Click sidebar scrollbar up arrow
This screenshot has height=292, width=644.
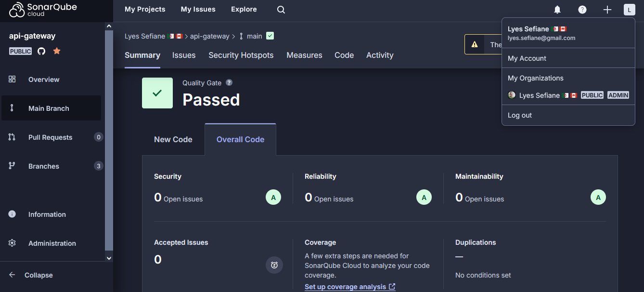(x=109, y=26)
